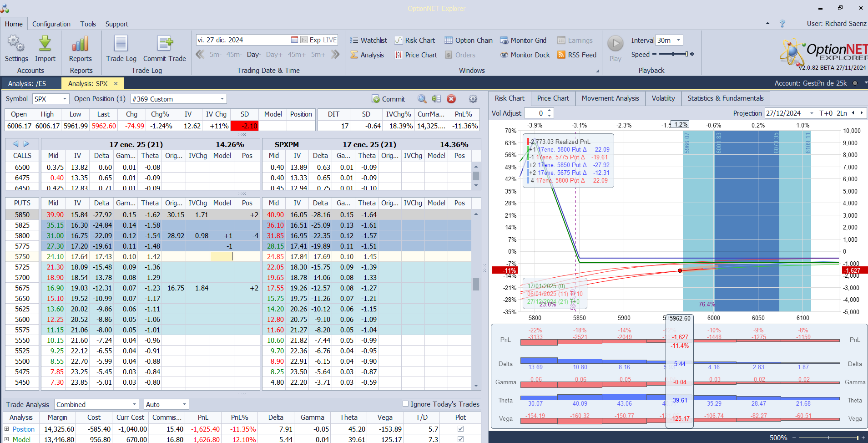Open the Trade Log icon
The width and height of the screenshot is (868, 443).
click(x=121, y=44)
